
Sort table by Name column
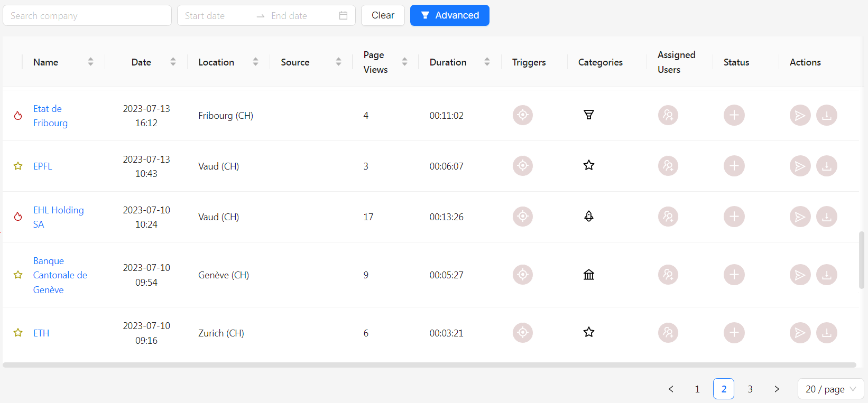[x=90, y=62]
